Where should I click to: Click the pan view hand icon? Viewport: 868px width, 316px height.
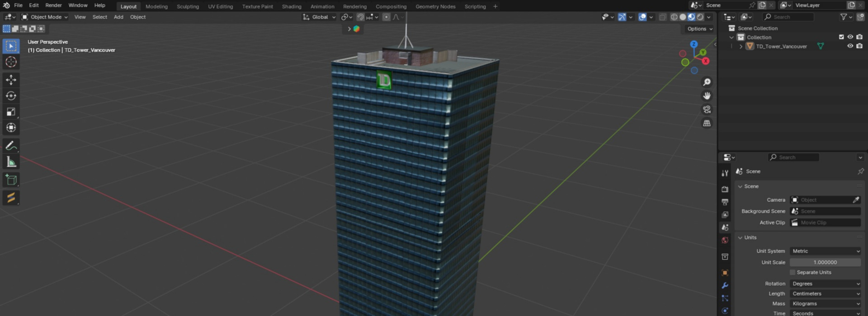[x=707, y=96]
